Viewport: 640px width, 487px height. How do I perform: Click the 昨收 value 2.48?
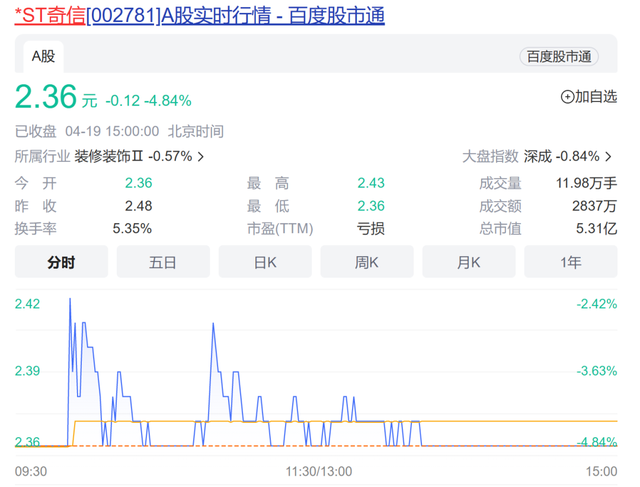click(139, 206)
